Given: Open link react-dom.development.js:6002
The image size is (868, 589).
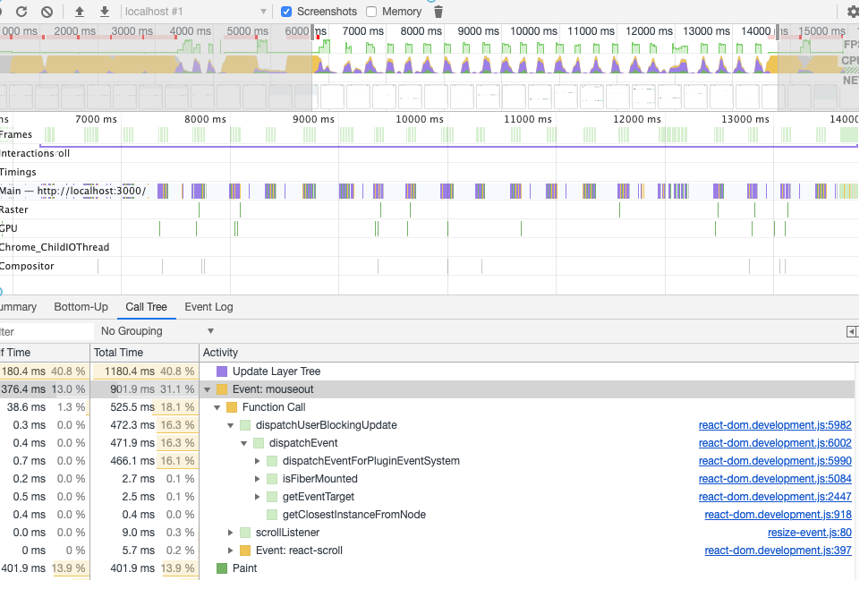Looking at the screenshot, I should 775,443.
